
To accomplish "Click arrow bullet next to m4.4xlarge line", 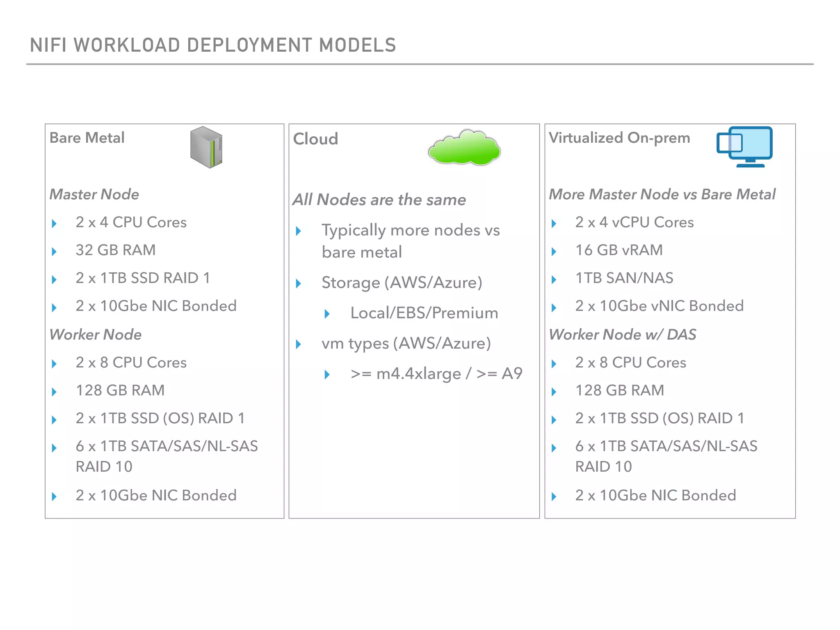I will pos(327,374).
